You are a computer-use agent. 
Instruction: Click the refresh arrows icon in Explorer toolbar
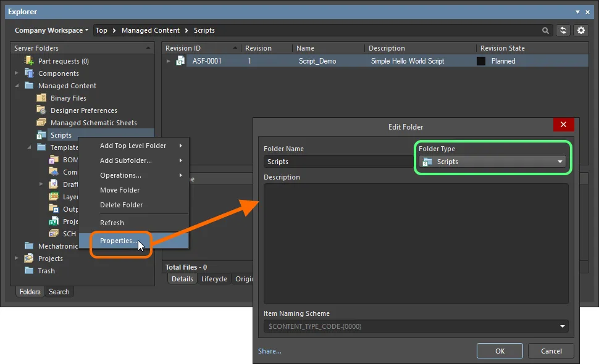[563, 30]
